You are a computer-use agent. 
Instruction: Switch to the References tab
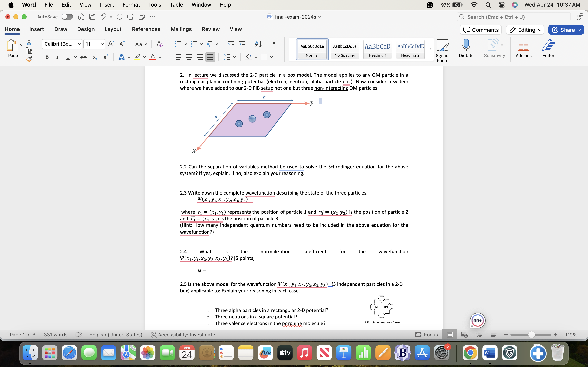[146, 29]
